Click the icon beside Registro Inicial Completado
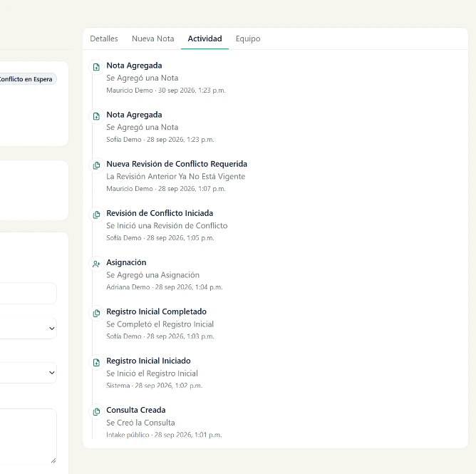476x474 pixels. point(96,313)
